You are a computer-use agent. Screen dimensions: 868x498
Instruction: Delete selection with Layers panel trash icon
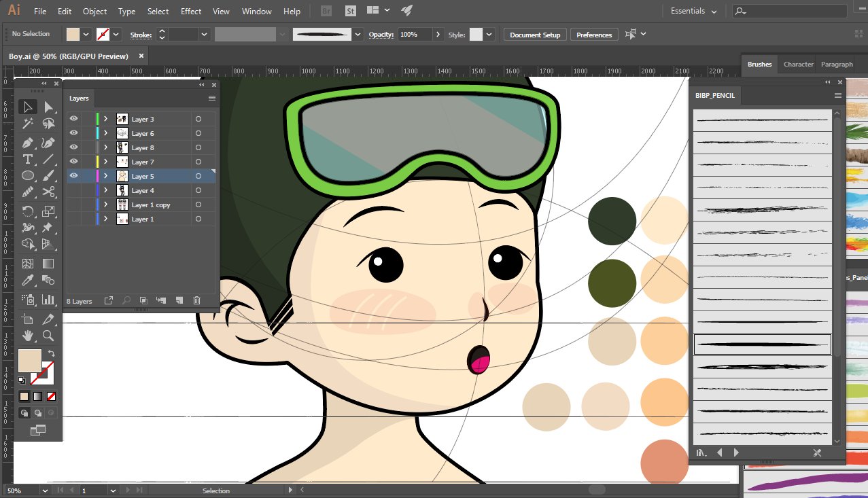[x=196, y=300]
